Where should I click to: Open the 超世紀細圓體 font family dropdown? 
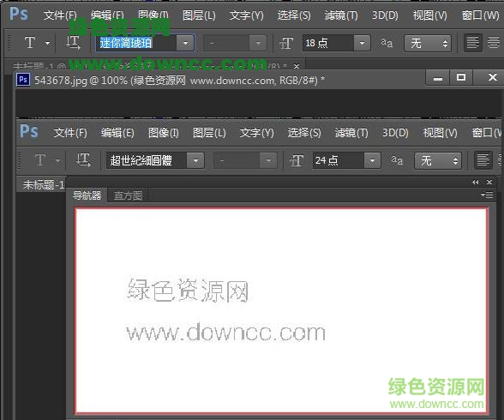[x=195, y=160]
